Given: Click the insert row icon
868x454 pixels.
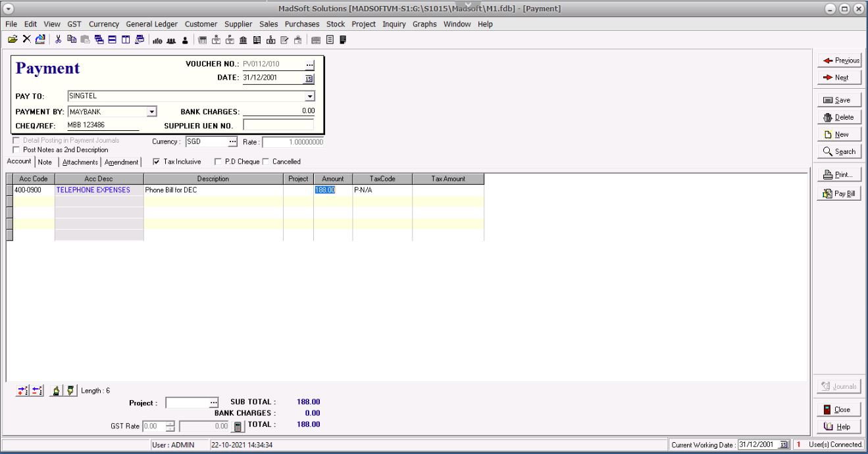Looking at the screenshot, I should click(x=22, y=391).
